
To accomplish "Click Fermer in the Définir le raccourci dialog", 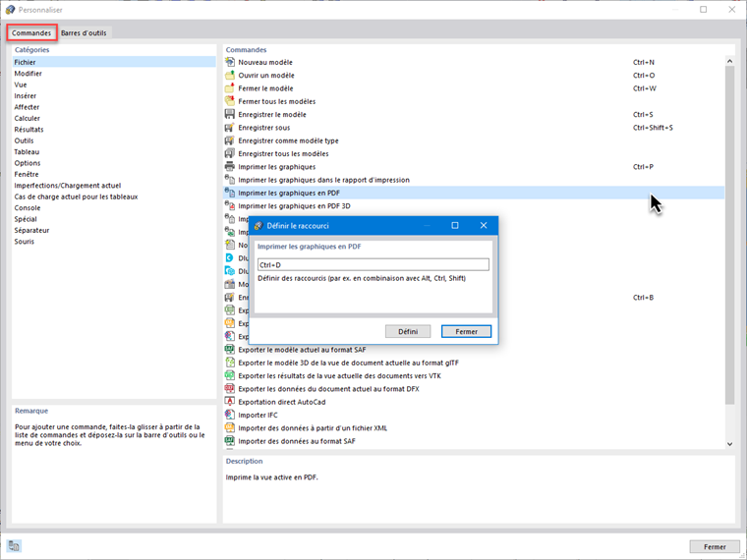I will pos(466,331).
